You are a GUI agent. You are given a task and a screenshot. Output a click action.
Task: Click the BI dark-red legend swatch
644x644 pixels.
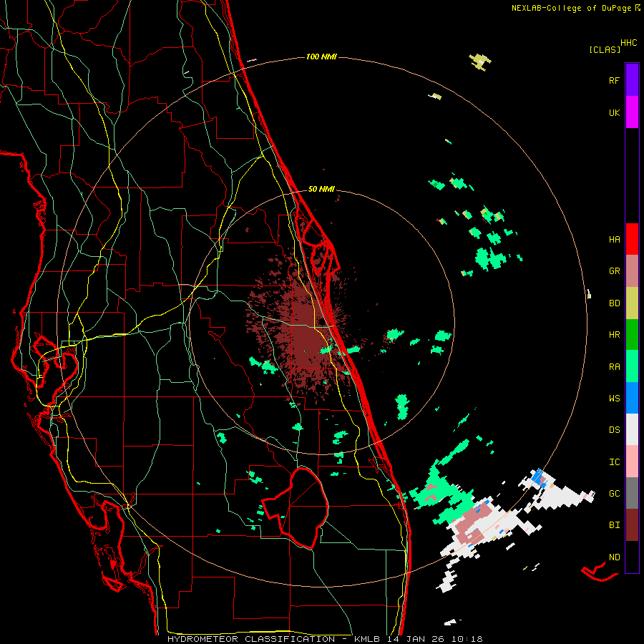click(x=632, y=525)
